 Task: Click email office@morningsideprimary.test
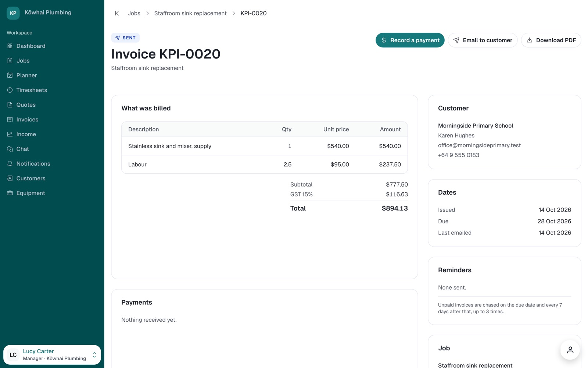pyautogui.click(x=479, y=145)
